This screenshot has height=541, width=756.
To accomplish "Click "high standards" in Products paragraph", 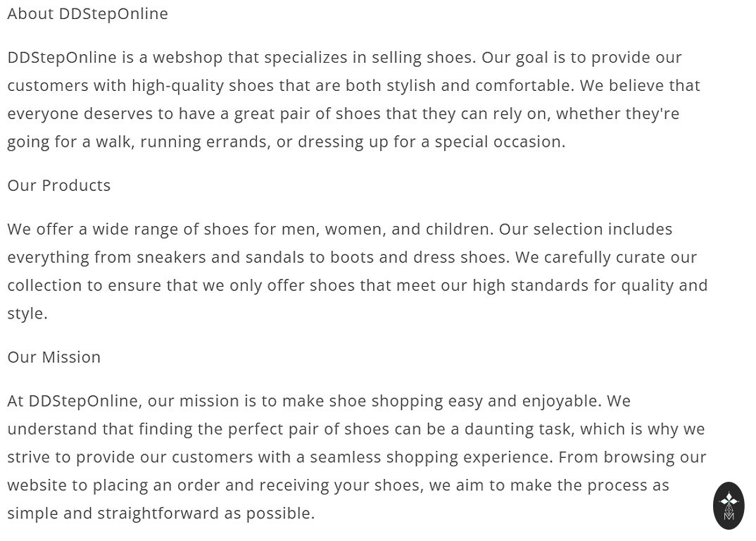I will [550, 285].
